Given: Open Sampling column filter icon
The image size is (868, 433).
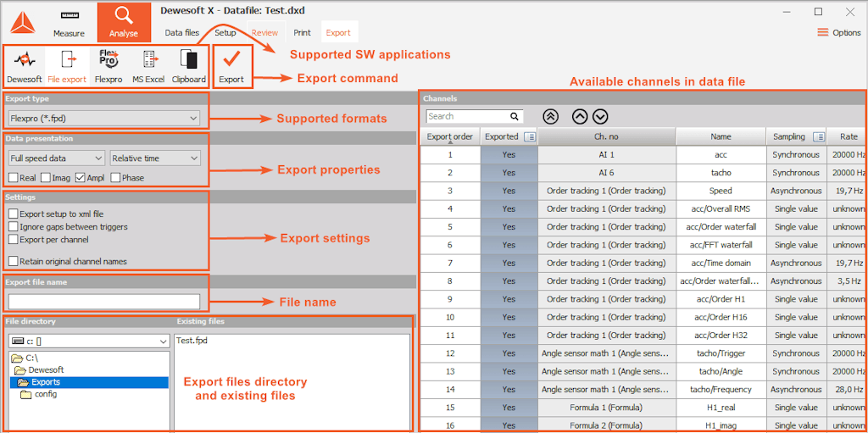Looking at the screenshot, I should coord(819,136).
